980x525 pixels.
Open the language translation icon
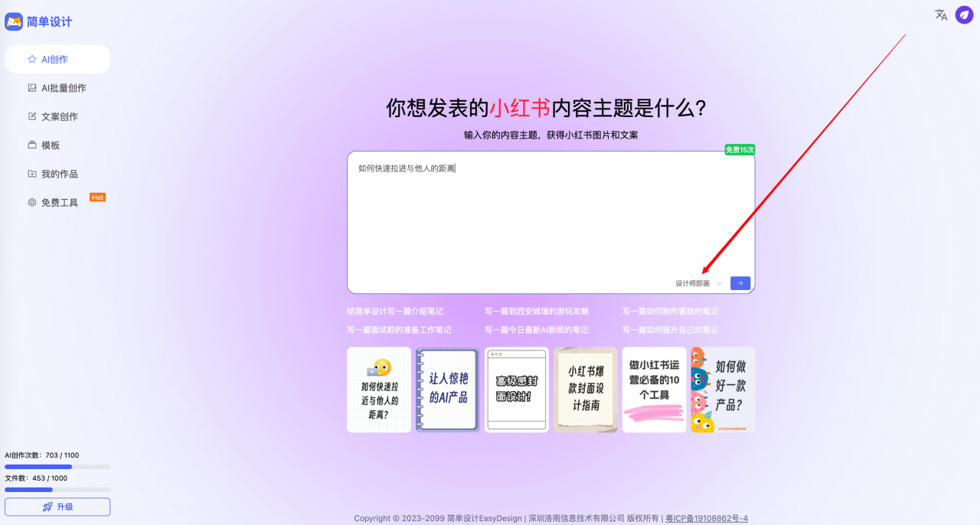pyautogui.click(x=941, y=15)
